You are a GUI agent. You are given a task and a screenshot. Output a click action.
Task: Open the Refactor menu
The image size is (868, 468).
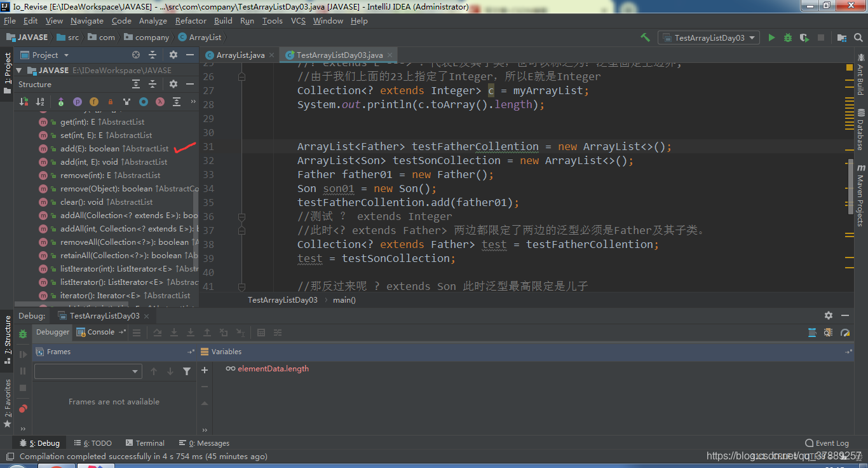tap(191, 20)
